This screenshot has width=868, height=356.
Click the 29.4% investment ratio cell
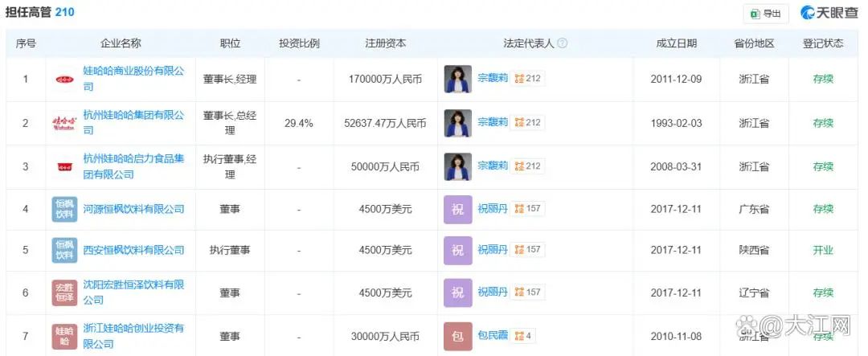(x=299, y=123)
